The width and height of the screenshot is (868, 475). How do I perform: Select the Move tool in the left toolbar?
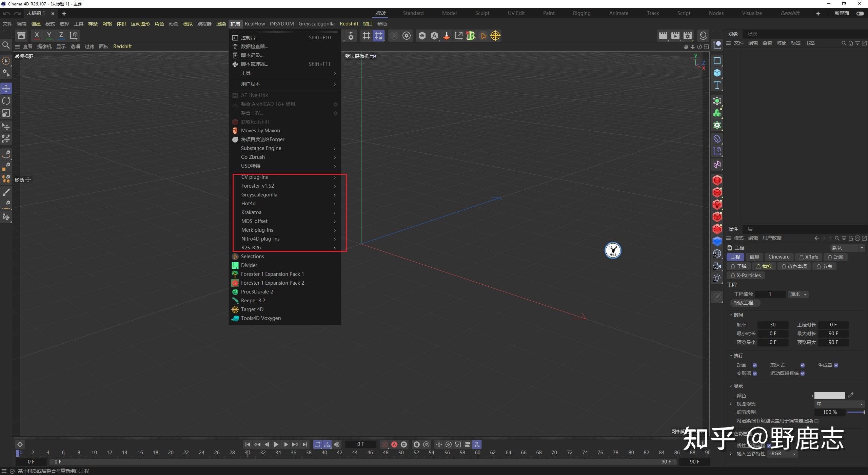click(x=6, y=88)
